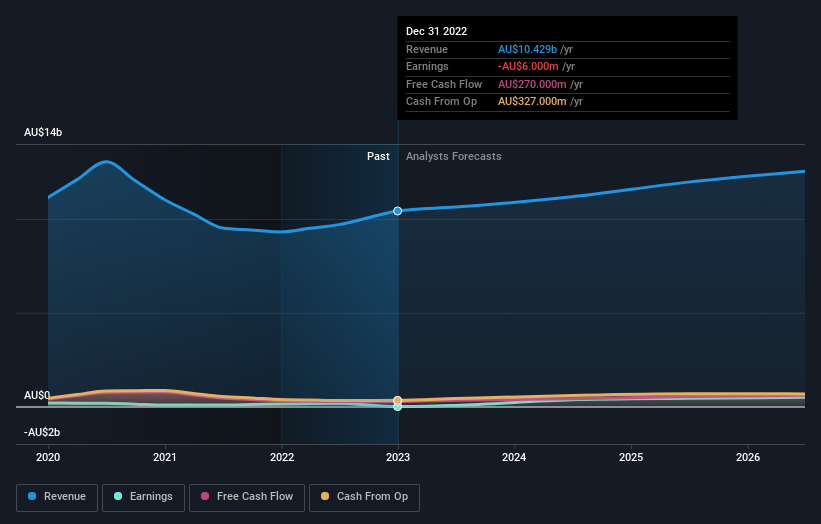821x524 pixels.
Task: Click the 2021 x-axis label
Action: point(165,457)
